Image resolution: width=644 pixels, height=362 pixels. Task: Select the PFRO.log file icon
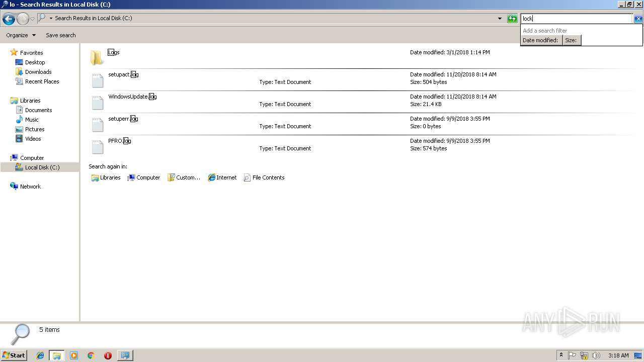point(97,146)
